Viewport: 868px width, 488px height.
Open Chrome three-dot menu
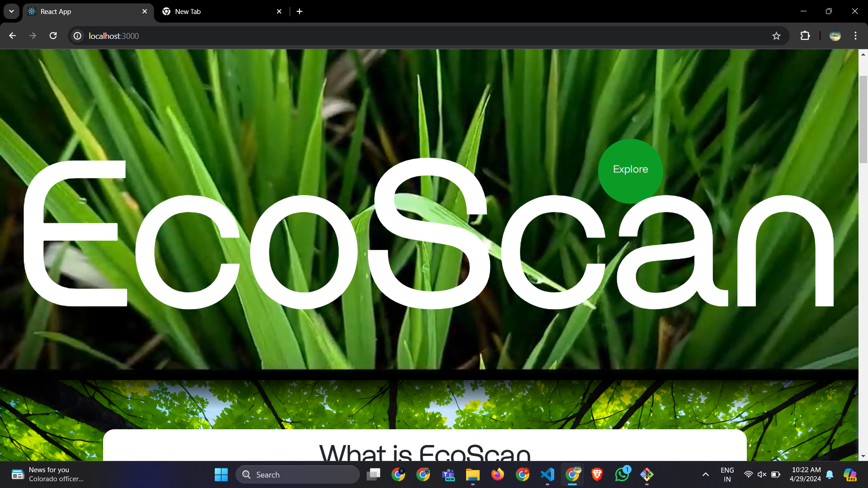point(855,36)
